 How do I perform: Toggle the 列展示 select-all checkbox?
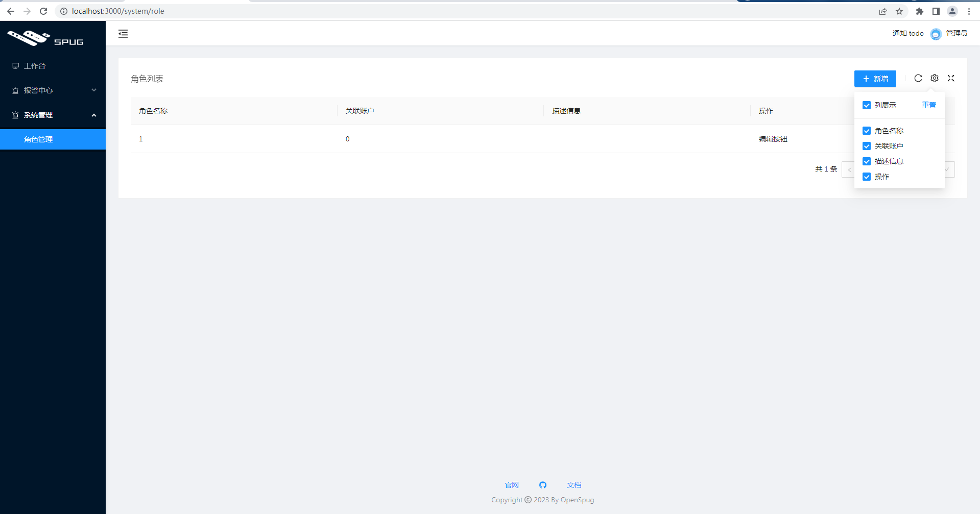pos(867,105)
